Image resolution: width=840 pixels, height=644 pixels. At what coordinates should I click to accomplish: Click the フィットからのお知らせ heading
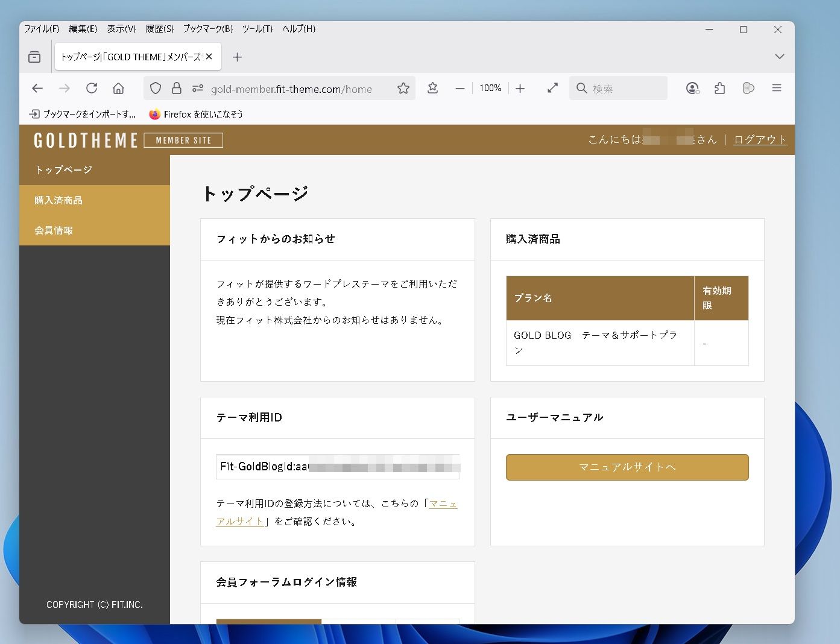(276, 239)
